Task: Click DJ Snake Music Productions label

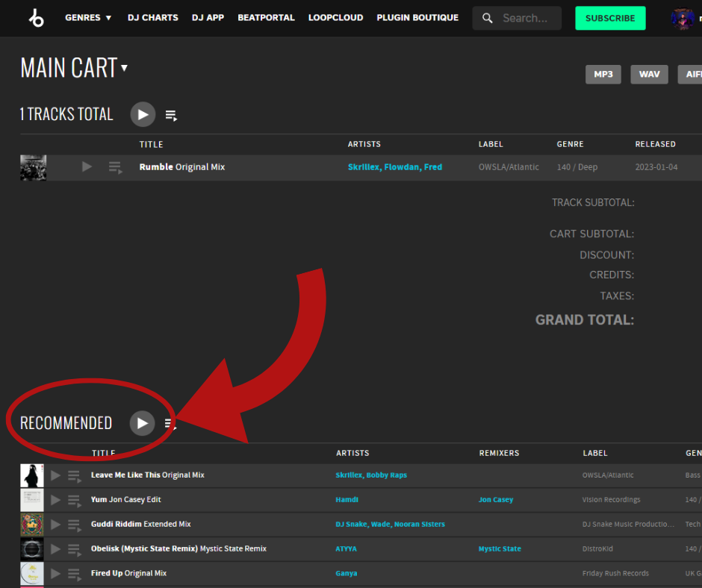Action: (629, 525)
